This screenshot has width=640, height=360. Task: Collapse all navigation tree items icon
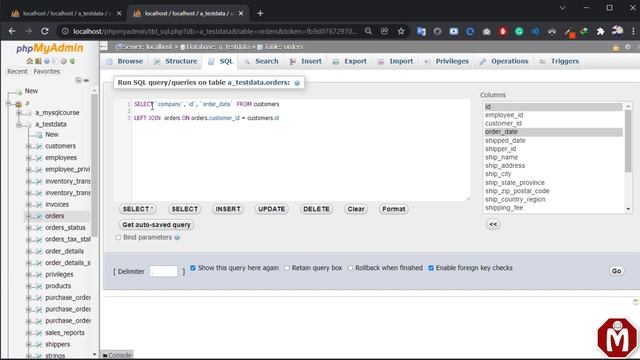[x=78, y=80]
